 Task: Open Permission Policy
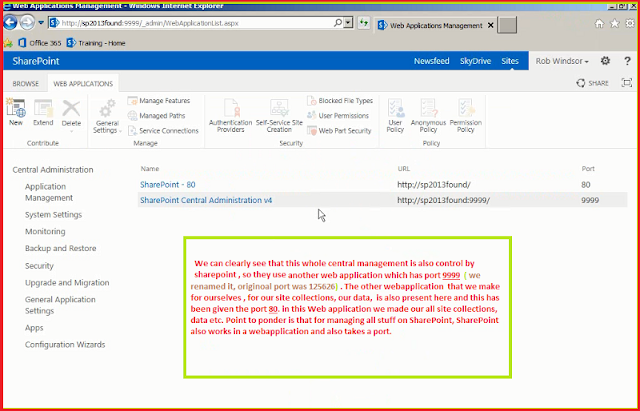pos(466,116)
